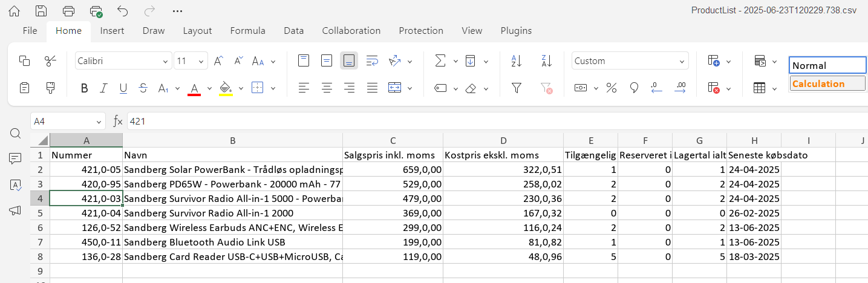Open the Change Case dropdown arrow
This screenshot has width=868, height=283.
(x=273, y=61)
